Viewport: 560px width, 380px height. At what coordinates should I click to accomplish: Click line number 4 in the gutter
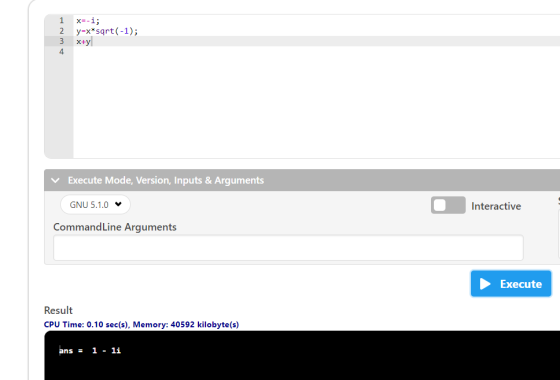[x=61, y=52]
